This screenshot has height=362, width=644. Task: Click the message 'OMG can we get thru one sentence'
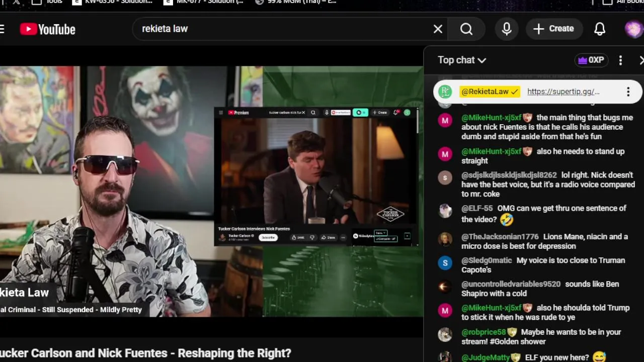click(544, 214)
